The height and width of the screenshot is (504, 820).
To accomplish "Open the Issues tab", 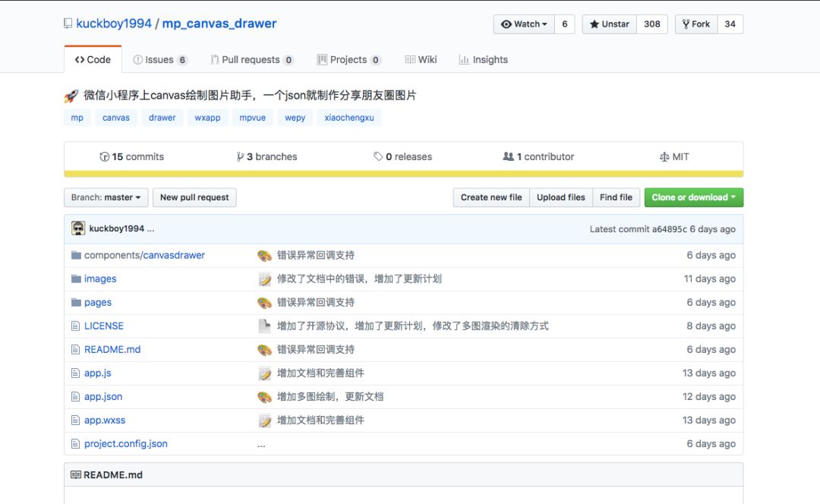I will coord(160,60).
